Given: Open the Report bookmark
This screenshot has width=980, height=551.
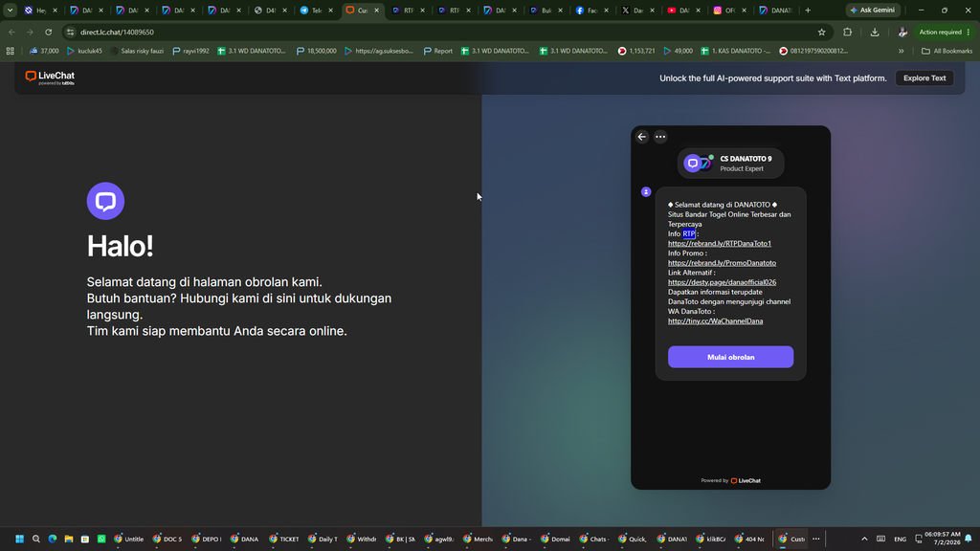Looking at the screenshot, I should (437, 51).
